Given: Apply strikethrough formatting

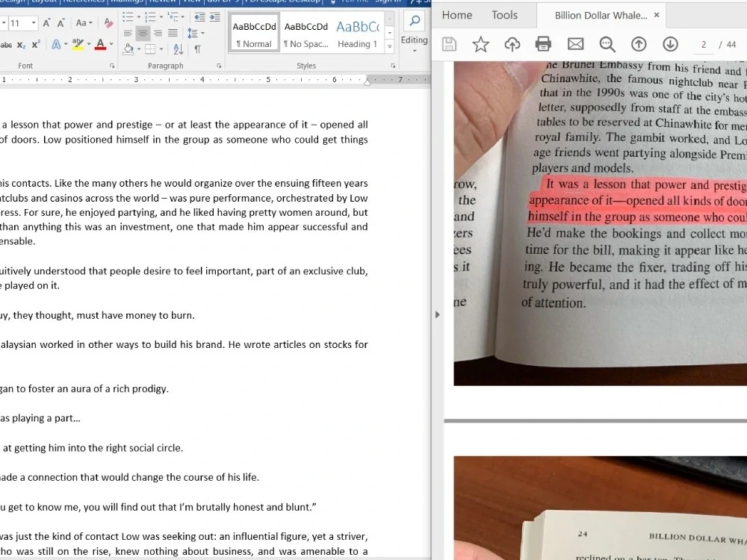Looking at the screenshot, I should (6, 45).
